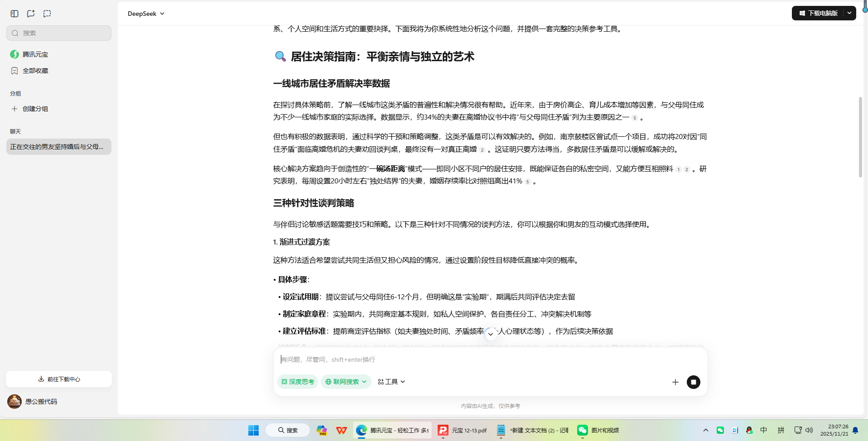Open the DeepSeek model selector dropdown
868x441 pixels.
tap(146, 14)
